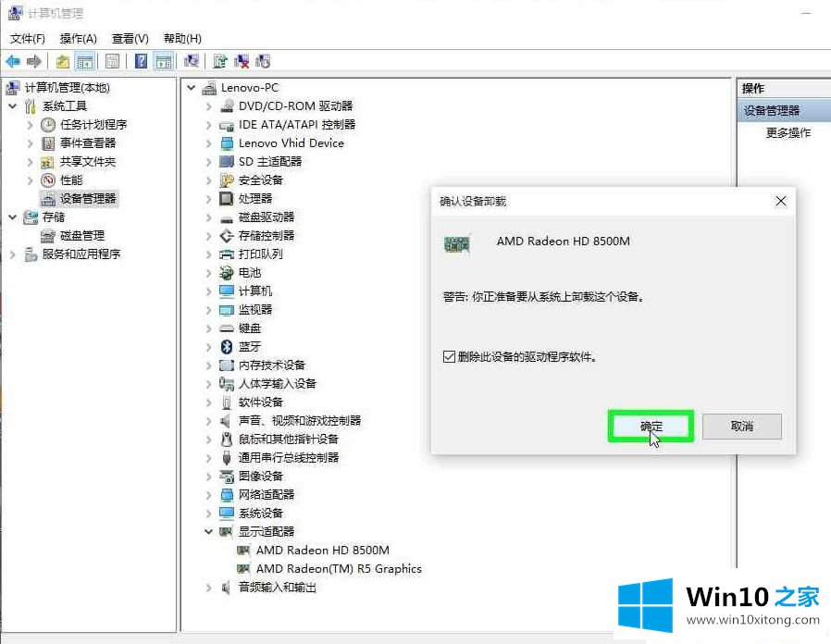Select the Human Interface Devices (人体学输入设备) category
The image size is (831, 644).
[x=277, y=384]
